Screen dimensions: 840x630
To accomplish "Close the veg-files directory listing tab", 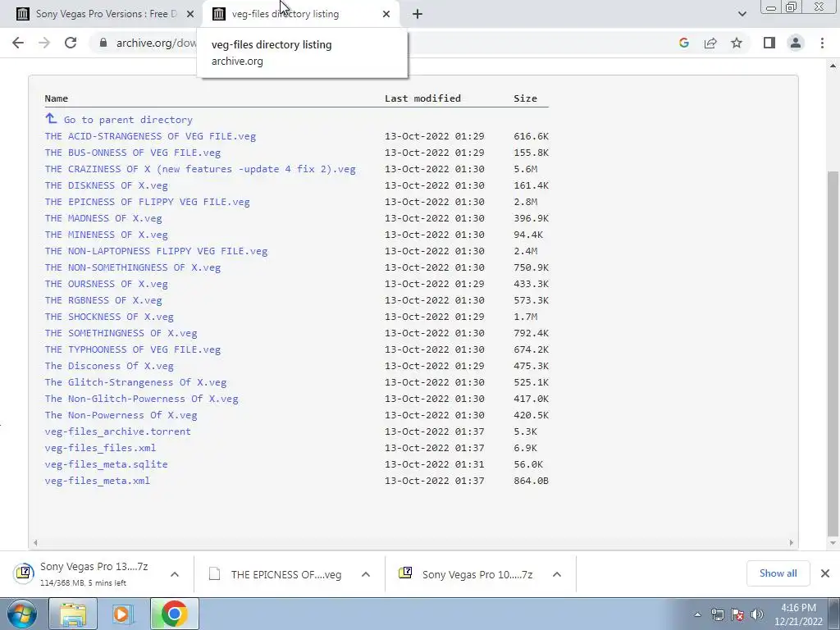I will (386, 14).
